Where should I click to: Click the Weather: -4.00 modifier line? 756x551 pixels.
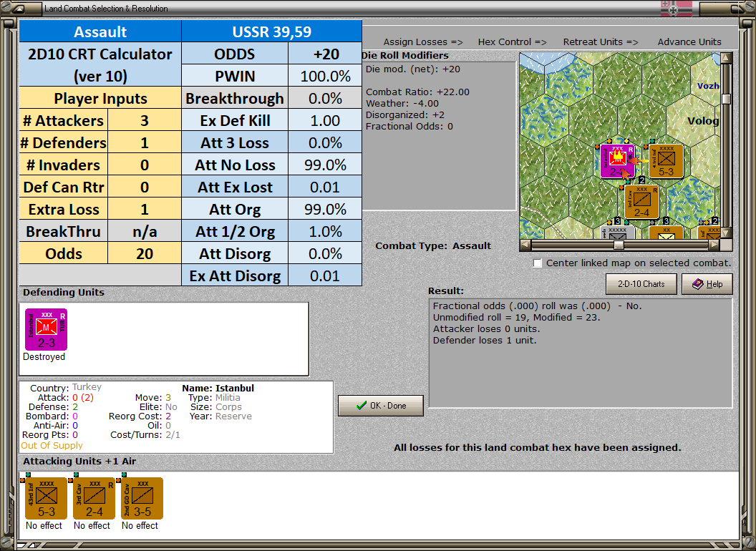[402, 103]
